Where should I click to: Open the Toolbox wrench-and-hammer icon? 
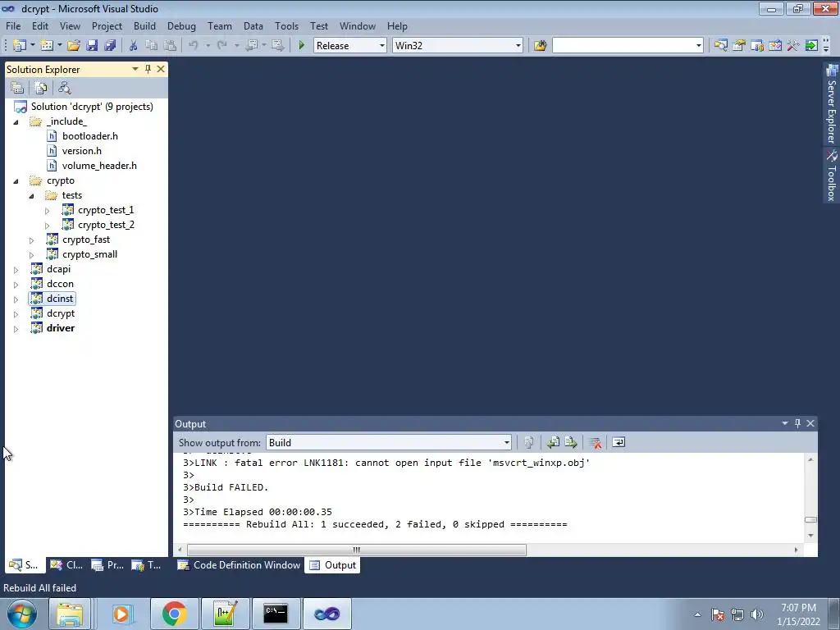point(793,46)
